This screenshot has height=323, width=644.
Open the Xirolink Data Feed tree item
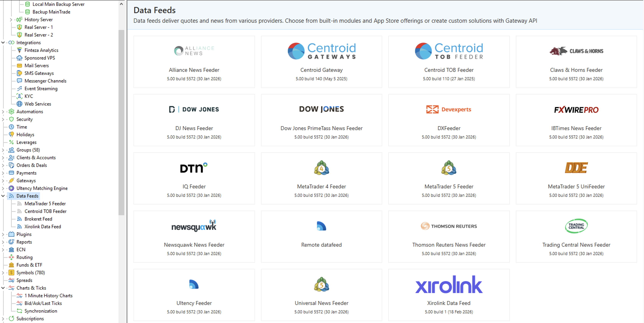(43, 226)
